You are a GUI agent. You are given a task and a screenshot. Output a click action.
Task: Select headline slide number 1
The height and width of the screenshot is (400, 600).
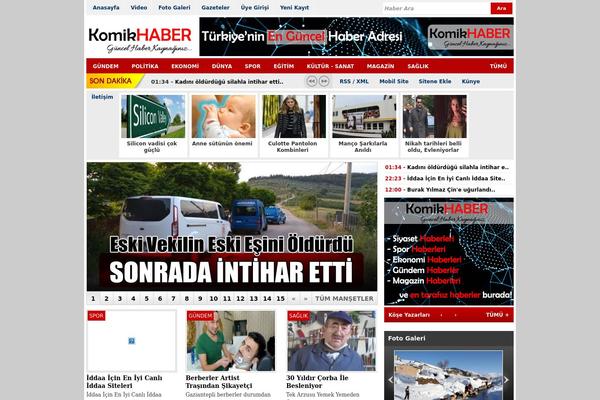point(93,298)
